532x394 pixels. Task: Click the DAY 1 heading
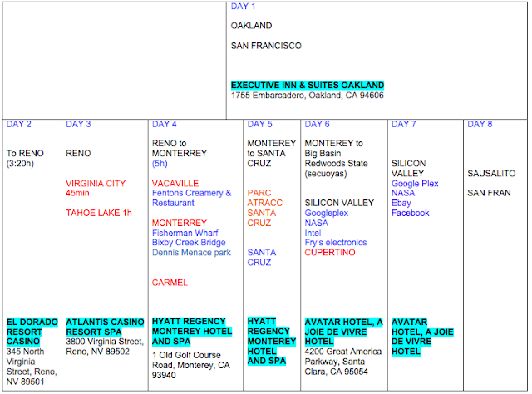tap(243, 7)
